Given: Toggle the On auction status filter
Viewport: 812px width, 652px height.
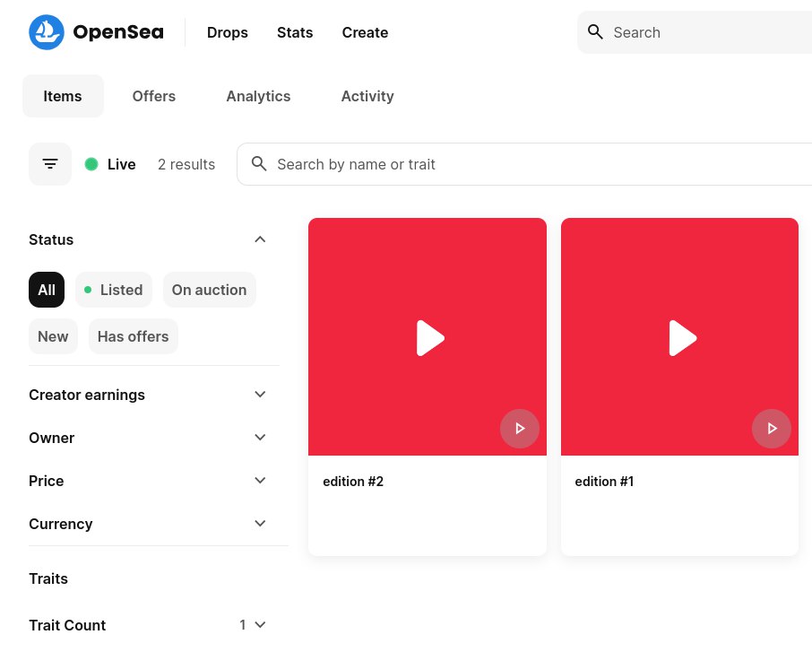Looking at the screenshot, I should coord(209,290).
